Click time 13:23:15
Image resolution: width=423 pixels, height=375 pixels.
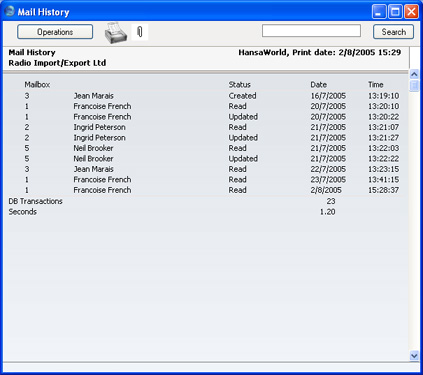(383, 169)
